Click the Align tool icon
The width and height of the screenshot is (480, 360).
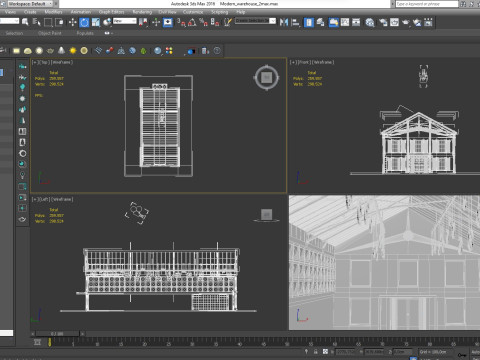click(x=295, y=22)
